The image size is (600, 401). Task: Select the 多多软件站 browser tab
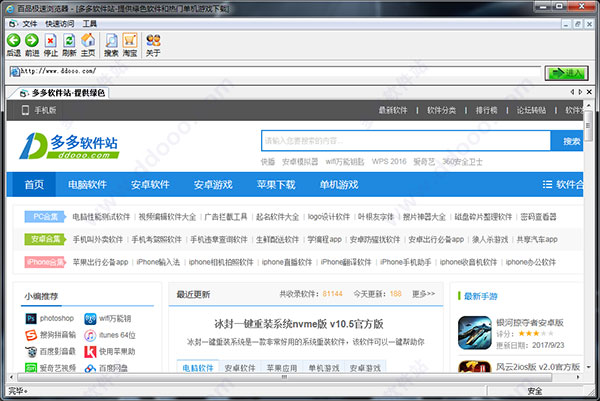[61, 93]
